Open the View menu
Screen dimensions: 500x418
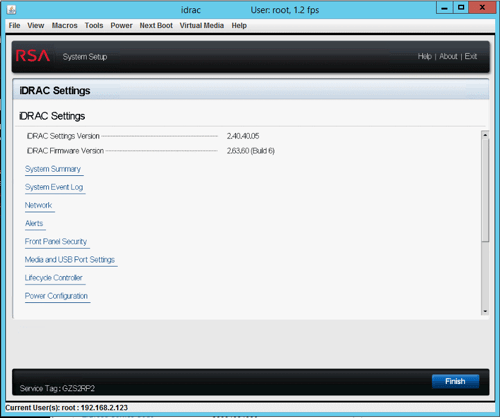(x=36, y=26)
